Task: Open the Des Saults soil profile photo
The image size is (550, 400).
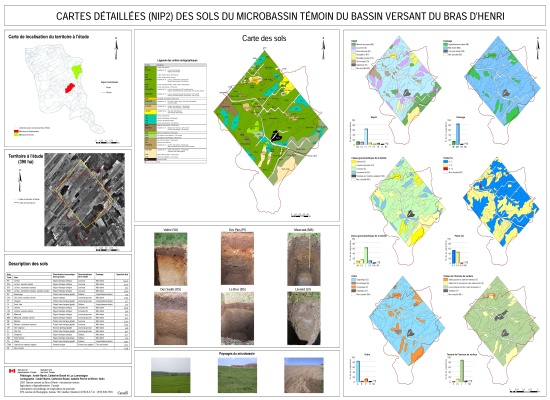Action: pos(170,318)
